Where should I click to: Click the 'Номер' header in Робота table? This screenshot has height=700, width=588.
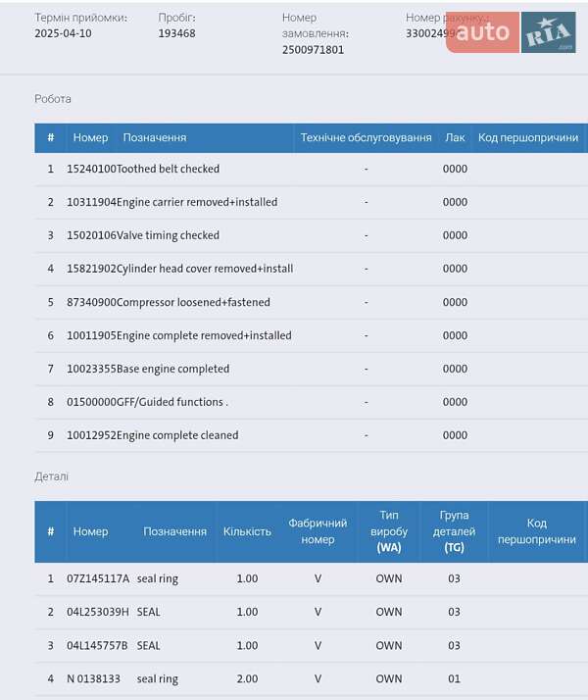[x=90, y=138]
